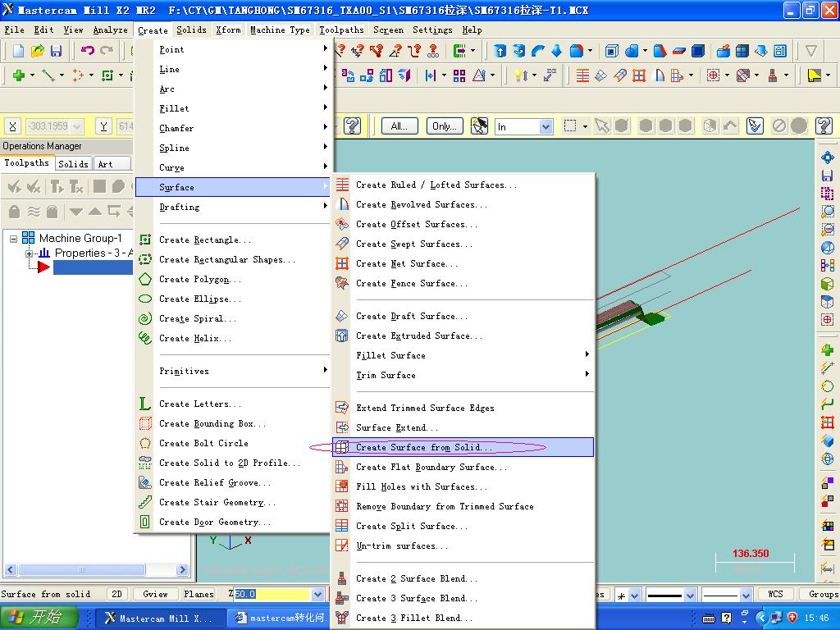Click the Y coordinate lock toggle

tap(104, 126)
